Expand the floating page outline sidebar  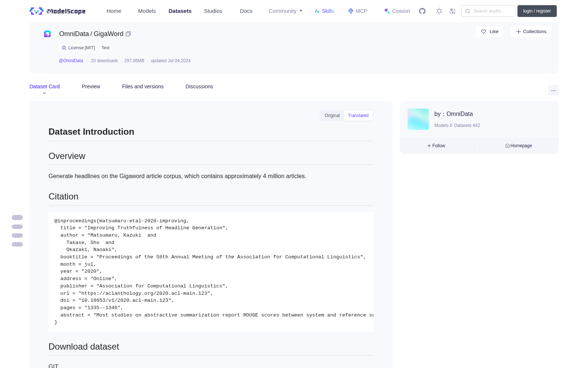point(17,231)
